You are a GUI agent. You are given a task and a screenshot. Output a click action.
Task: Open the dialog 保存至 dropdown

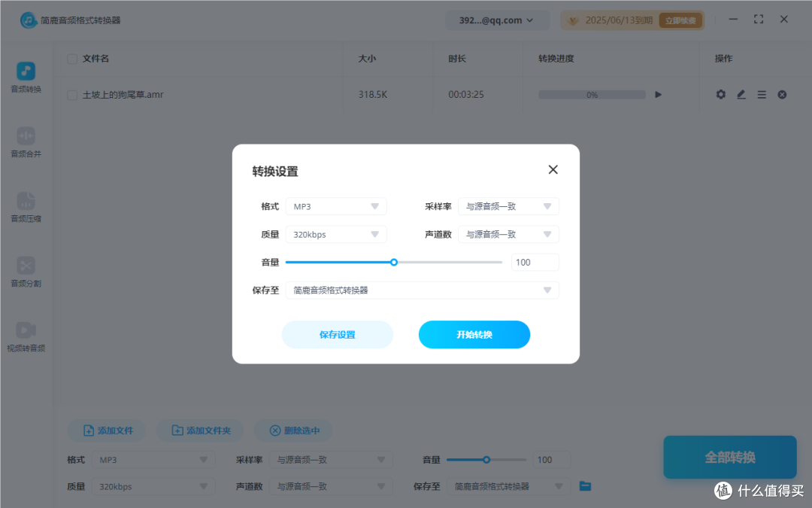point(422,291)
